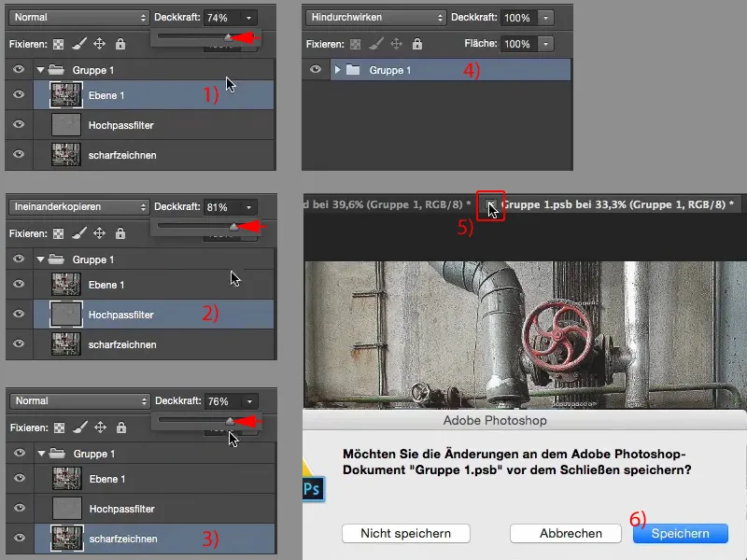This screenshot has height=560, width=747.
Task: Lock transparent pixels in the 76% opacity panel
Action: pyautogui.click(x=59, y=428)
